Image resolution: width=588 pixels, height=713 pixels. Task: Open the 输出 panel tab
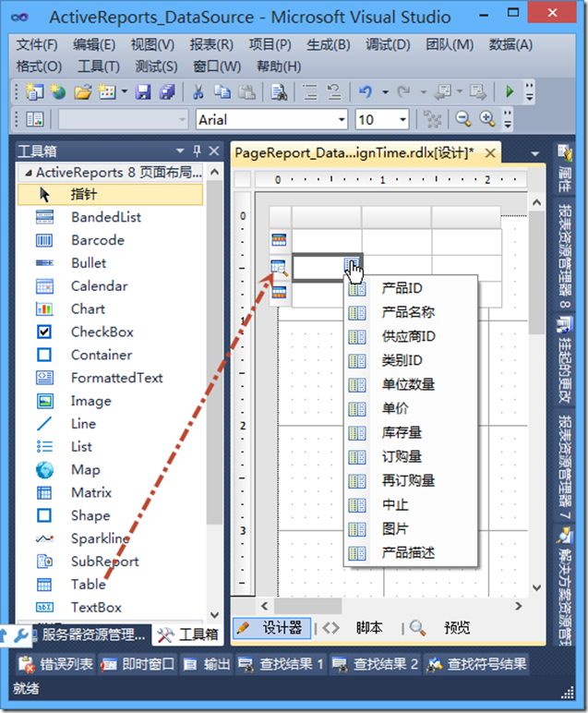point(207,665)
